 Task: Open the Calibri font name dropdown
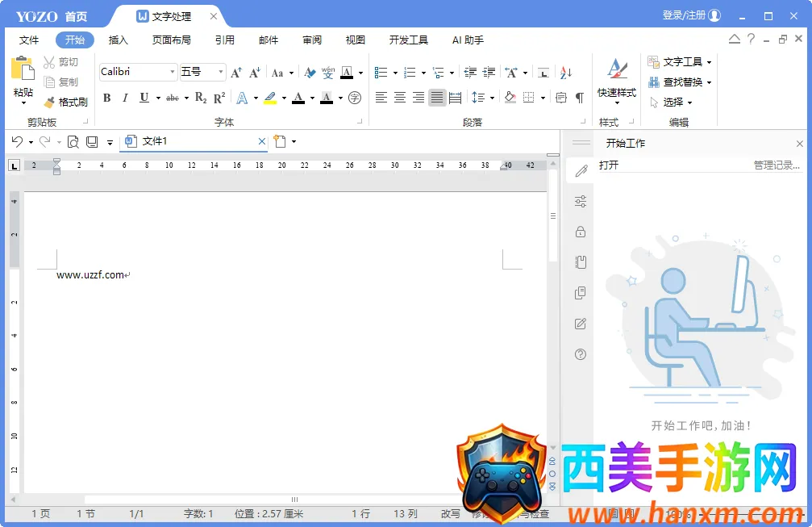coord(172,73)
